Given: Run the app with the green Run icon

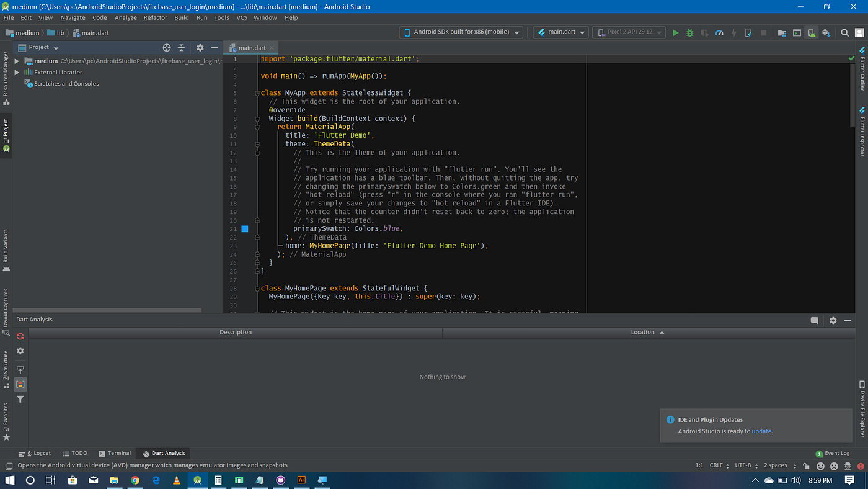Looking at the screenshot, I should click(x=676, y=32).
